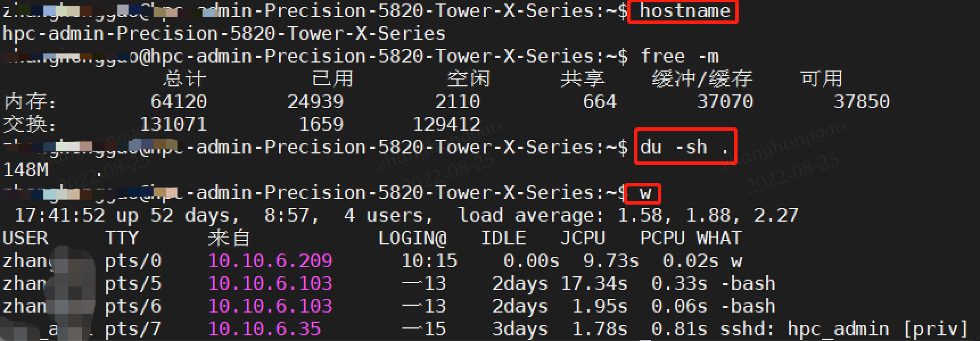The width and height of the screenshot is (980, 341).
Task: Click the 'free -m' command
Action: point(680,56)
